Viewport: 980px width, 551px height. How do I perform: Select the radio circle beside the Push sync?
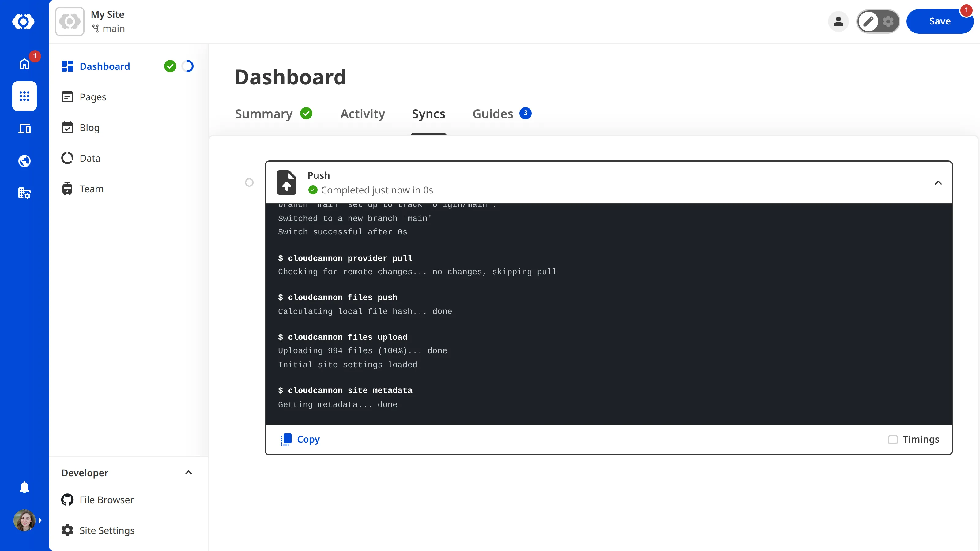[x=250, y=182]
